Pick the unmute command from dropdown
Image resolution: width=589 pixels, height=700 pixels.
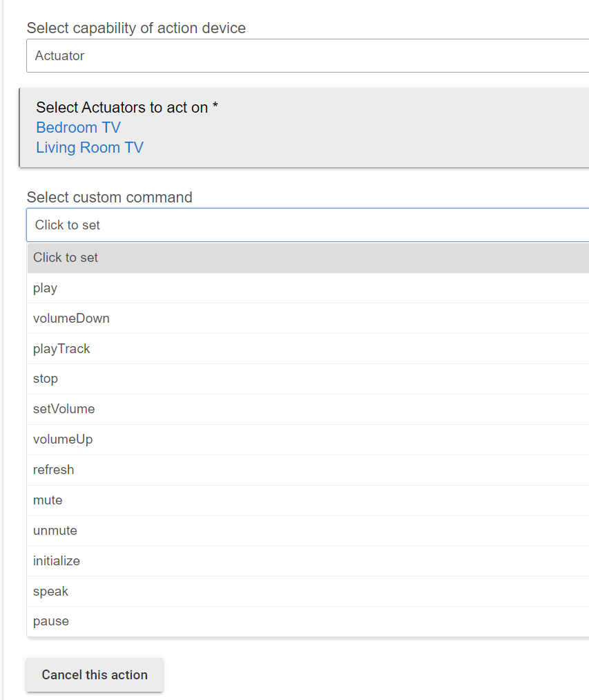coord(55,531)
